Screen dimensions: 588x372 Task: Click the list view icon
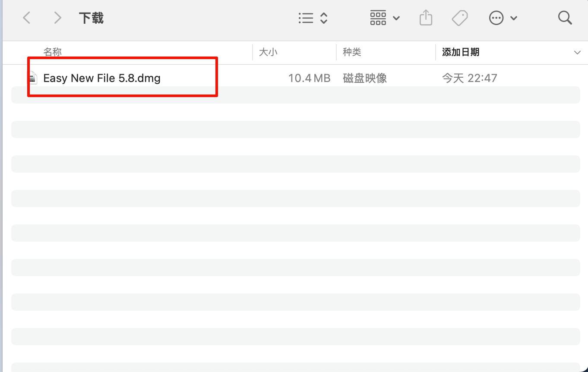point(306,18)
